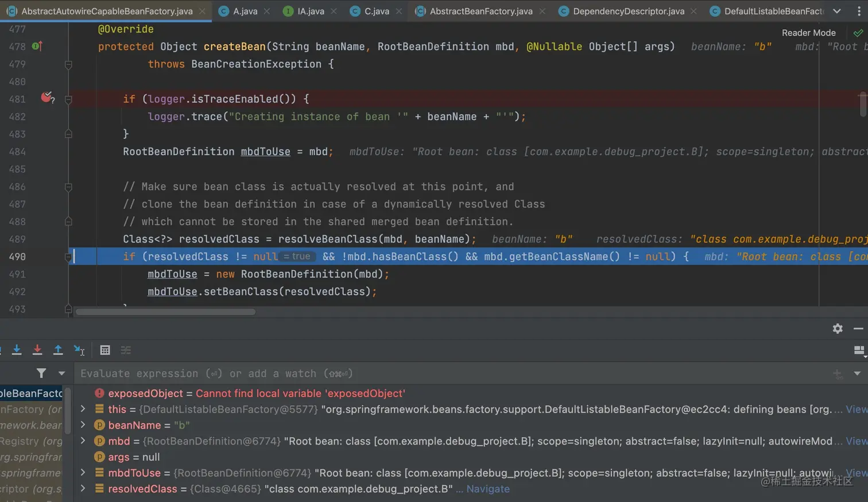The width and height of the screenshot is (868, 502).
Task: Click the View link for mbd variable
Action: [857, 441]
